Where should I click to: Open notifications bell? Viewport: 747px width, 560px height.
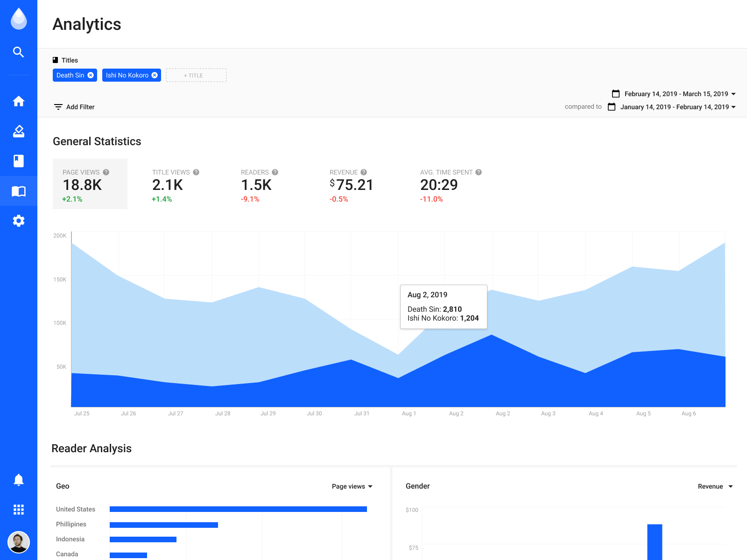point(19,480)
